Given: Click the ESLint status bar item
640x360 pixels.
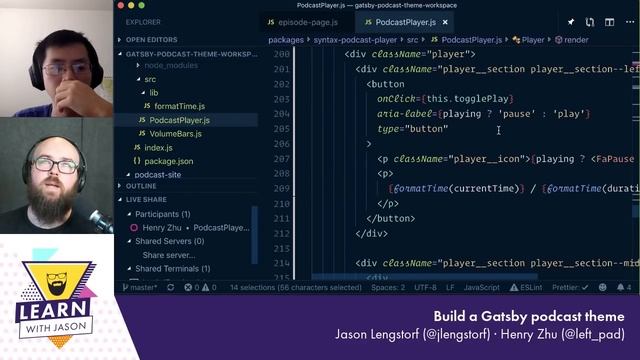Looking at the screenshot, I should click(x=526, y=287).
